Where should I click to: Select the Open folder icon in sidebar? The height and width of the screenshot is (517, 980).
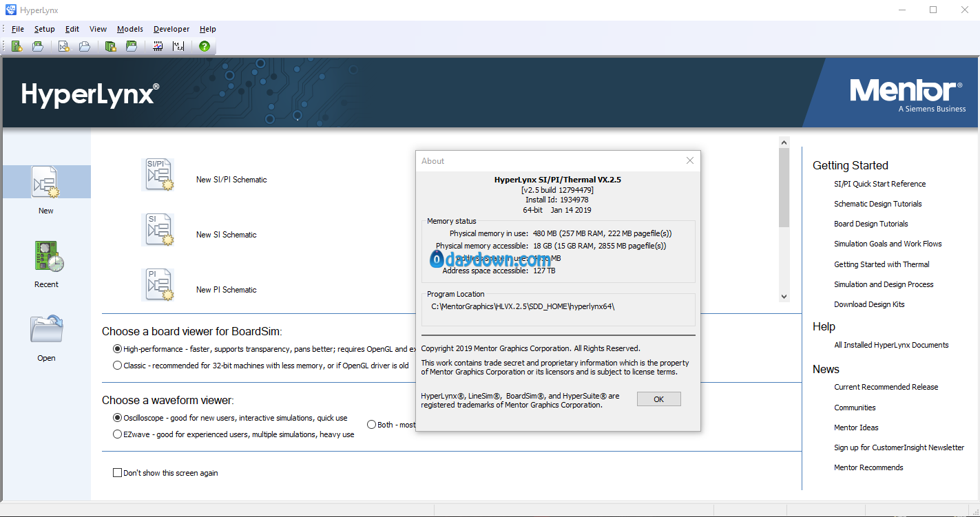click(46, 329)
